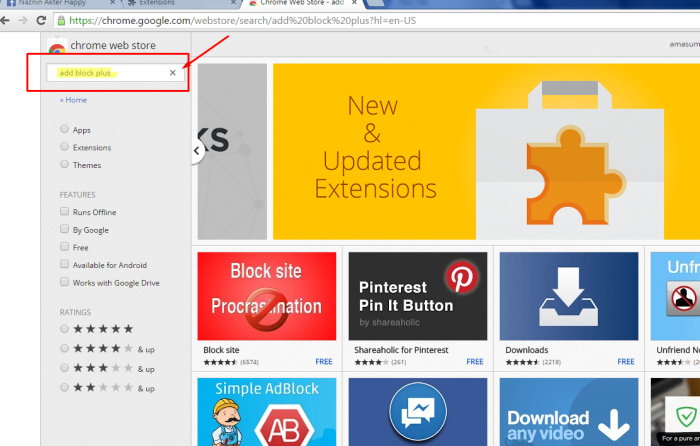Click the chrome web store heading
Screen dimensions: 700x446
113,46
